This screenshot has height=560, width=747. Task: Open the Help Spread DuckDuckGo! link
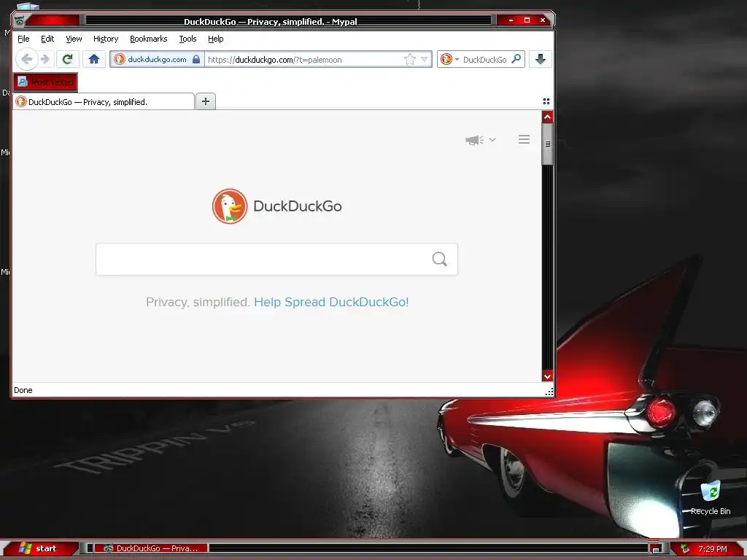click(x=331, y=302)
